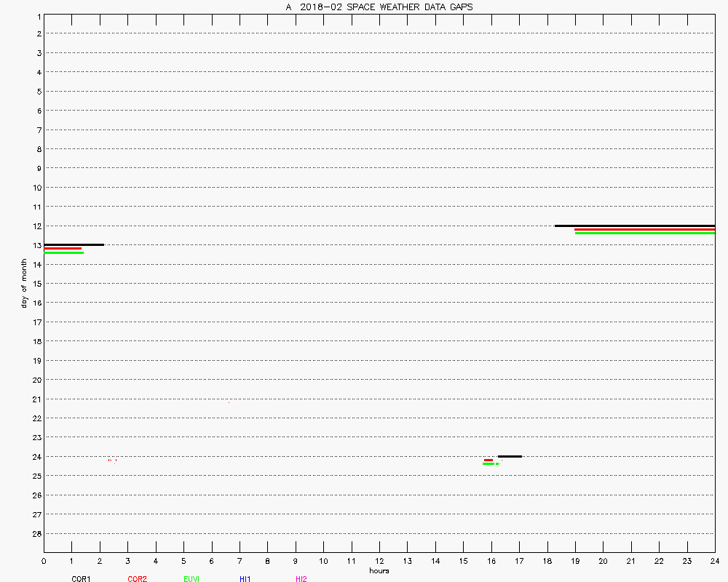Select the green EUVI gap bar on day 13
The height and width of the screenshot is (582, 728).
(x=64, y=252)
